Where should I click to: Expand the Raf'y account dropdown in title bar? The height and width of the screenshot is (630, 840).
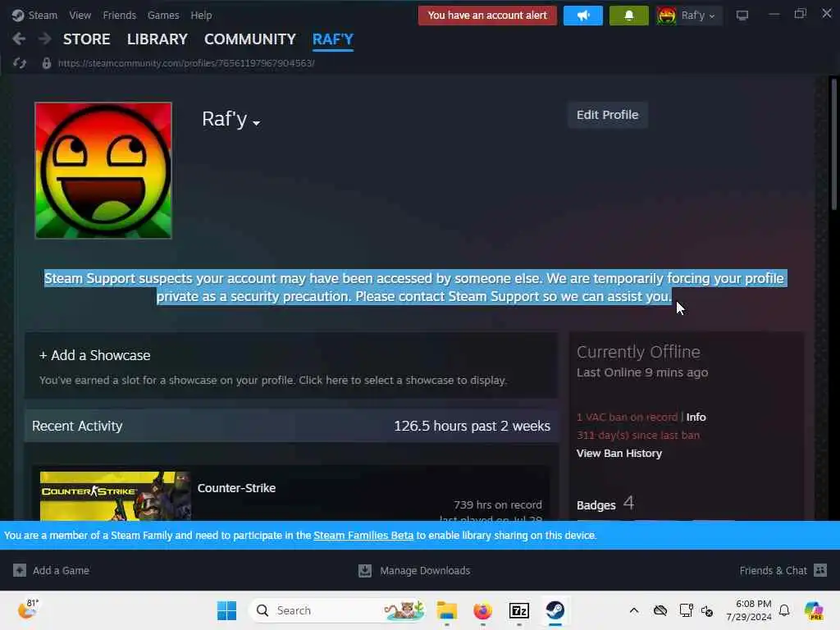point(688,16)
